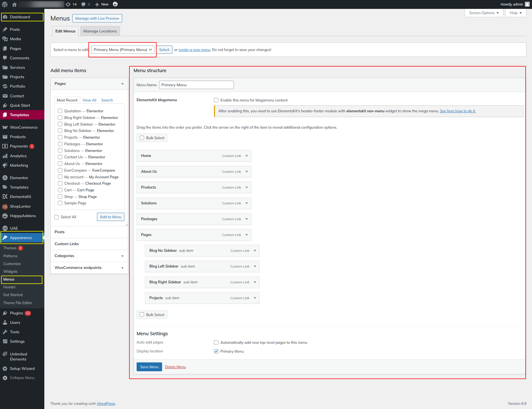Uncheck the Primary Menu display location
Image resolution: width=532 pixels, height=409 pixels.
point(216,351)
